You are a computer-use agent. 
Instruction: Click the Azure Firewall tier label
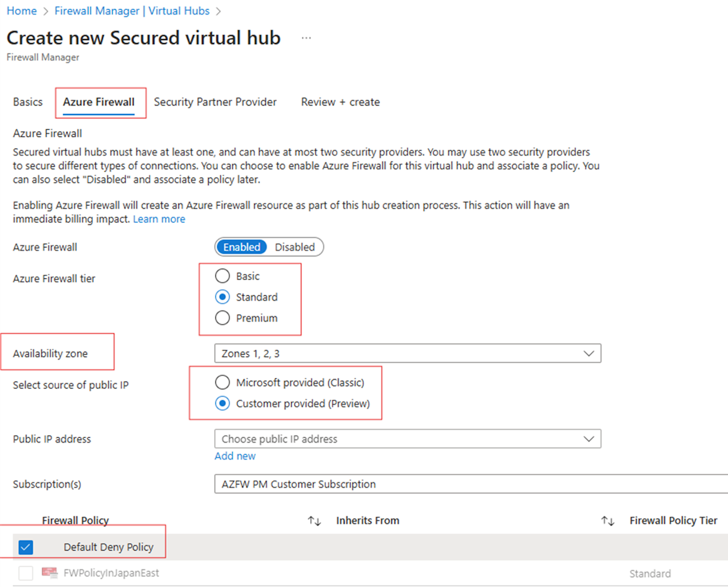coord(54,279)
